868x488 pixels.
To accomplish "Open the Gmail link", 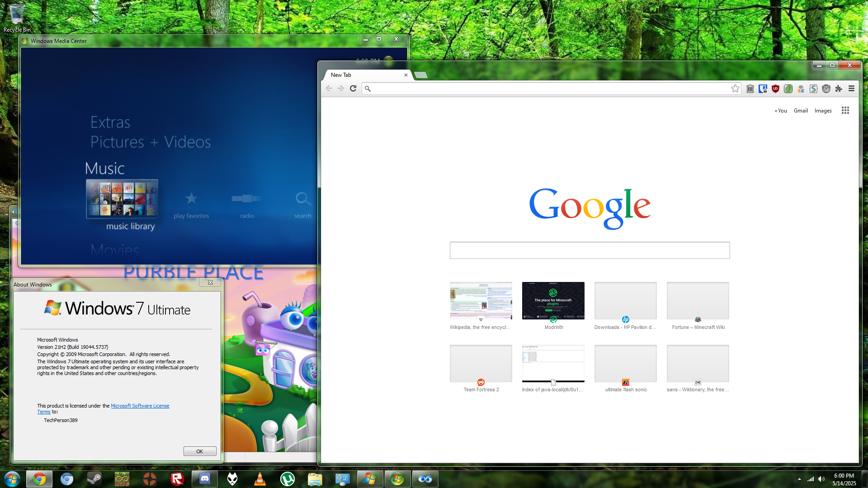I will pyautogui.click(x=801, y=111).
